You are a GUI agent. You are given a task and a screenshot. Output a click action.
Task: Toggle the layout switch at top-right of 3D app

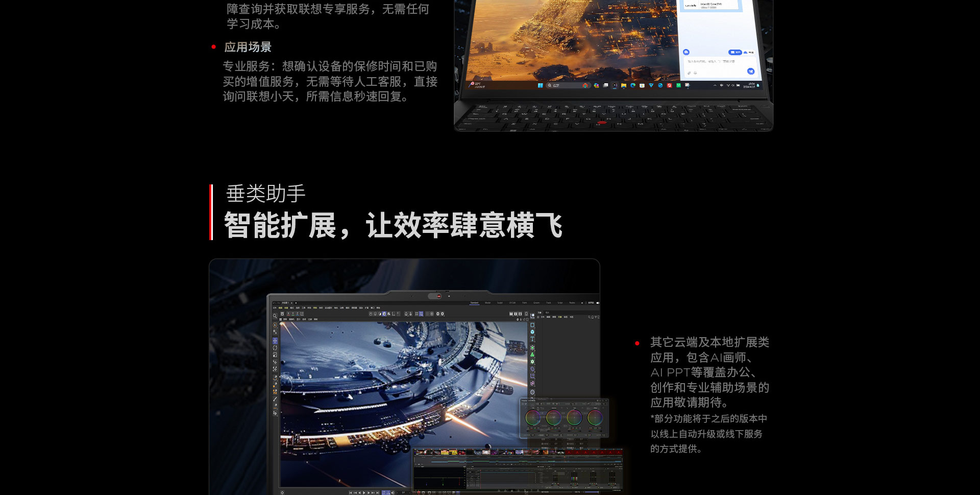click(597, 303)
